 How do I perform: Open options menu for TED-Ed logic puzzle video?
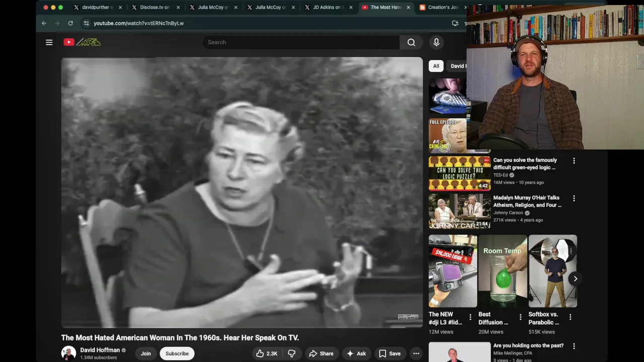pos(574,161)
